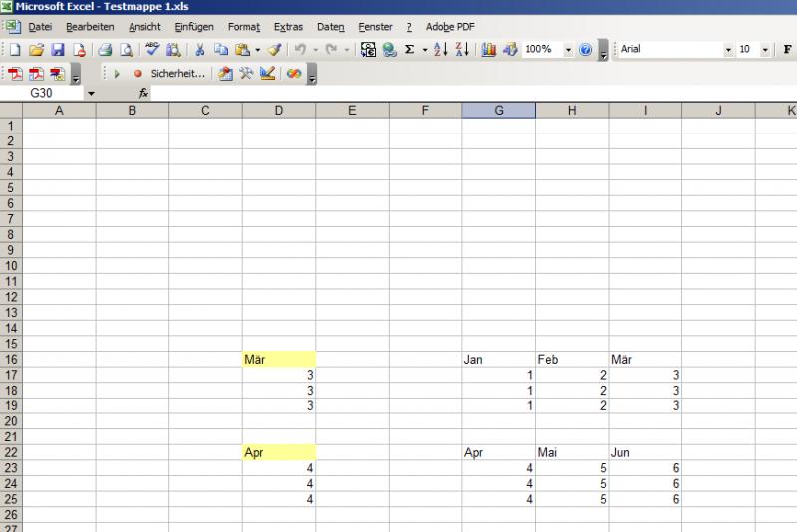Open the Datei menu
The height and width of the screenshot is (532, 797).
[40, 27]
